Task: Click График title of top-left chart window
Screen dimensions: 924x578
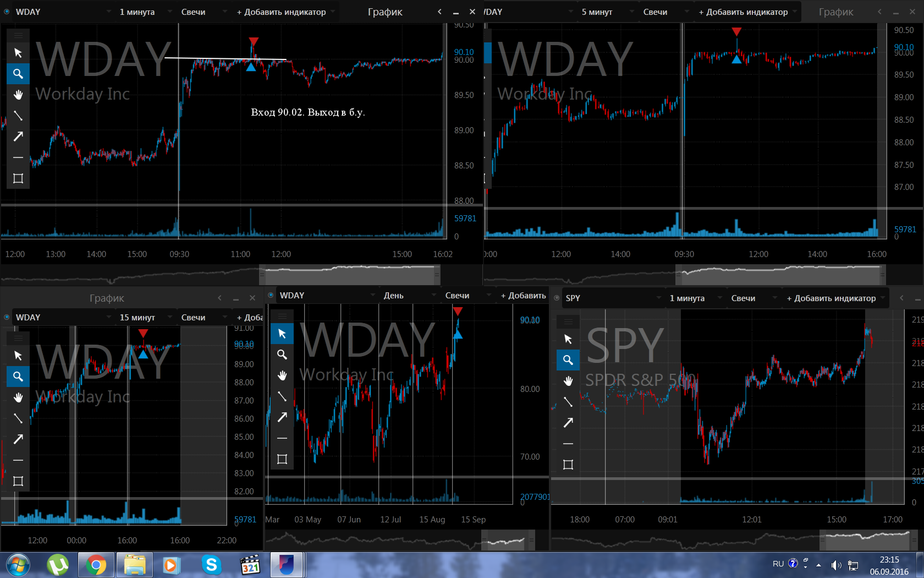Action: tap(385, 12)
